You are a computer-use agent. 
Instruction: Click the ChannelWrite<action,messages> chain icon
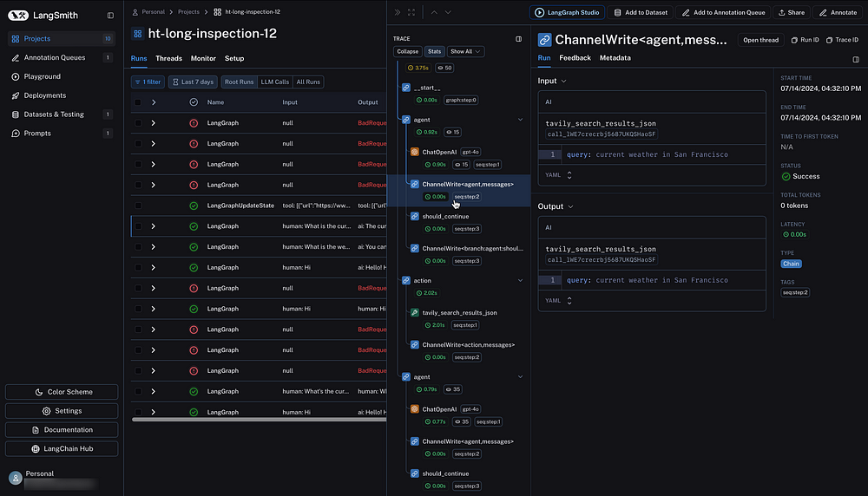(x=415, y=344)
